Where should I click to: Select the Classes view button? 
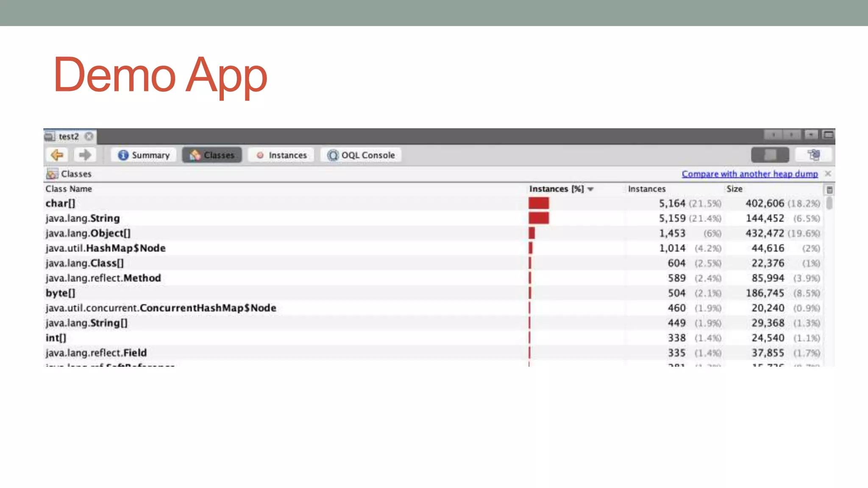tap(212, 155)
